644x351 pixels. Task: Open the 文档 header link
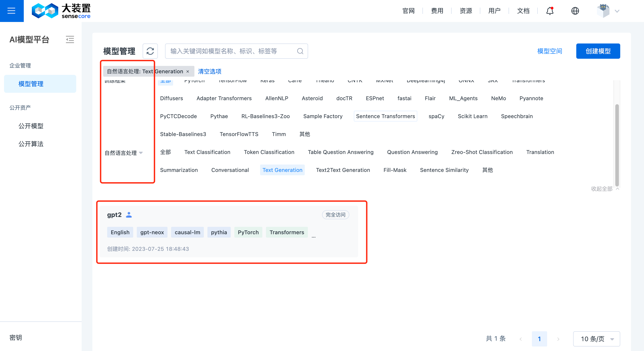pyautogui.click(x=523, y=11)
